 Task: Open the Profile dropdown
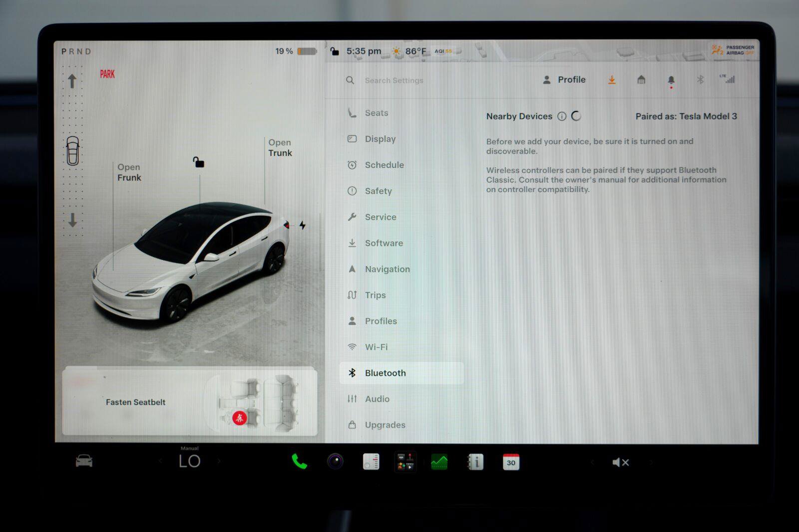[564, 80]
